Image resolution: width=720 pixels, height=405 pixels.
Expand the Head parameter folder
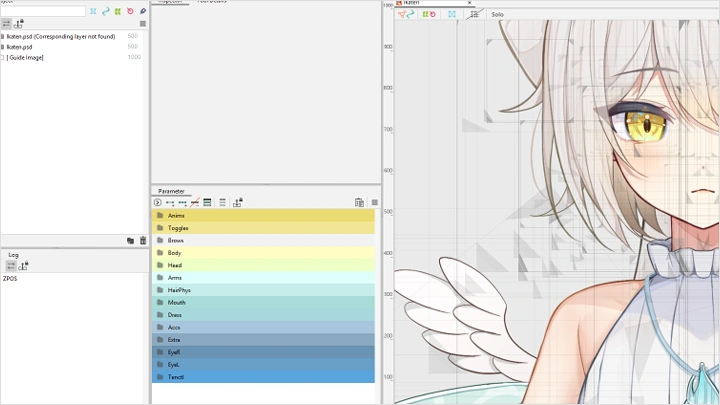(263, 265)
